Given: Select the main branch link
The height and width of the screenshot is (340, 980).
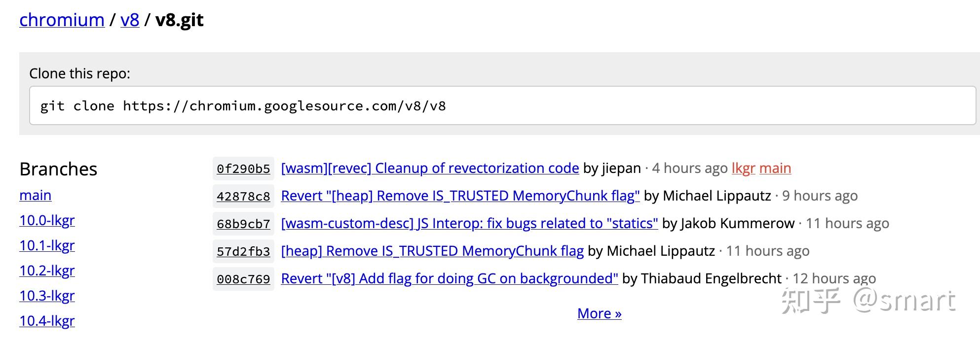Looking at the screenshot, I should point(35,196).
